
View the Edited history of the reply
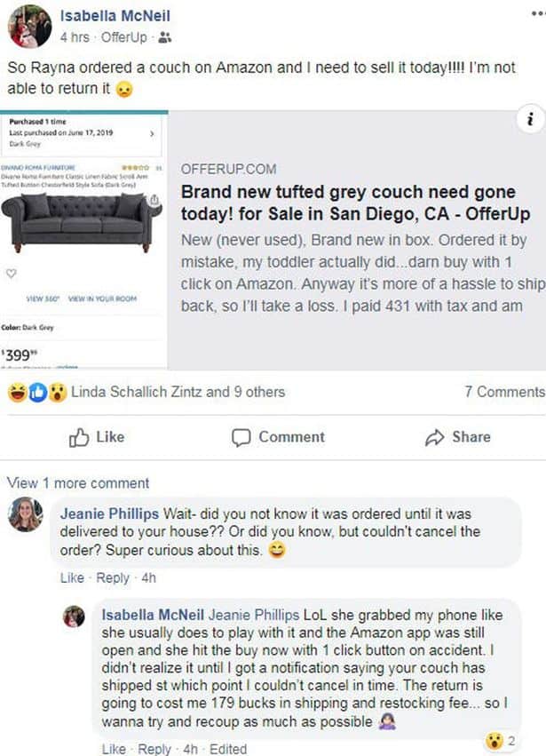pyautogui.click(x=228, y=749)
